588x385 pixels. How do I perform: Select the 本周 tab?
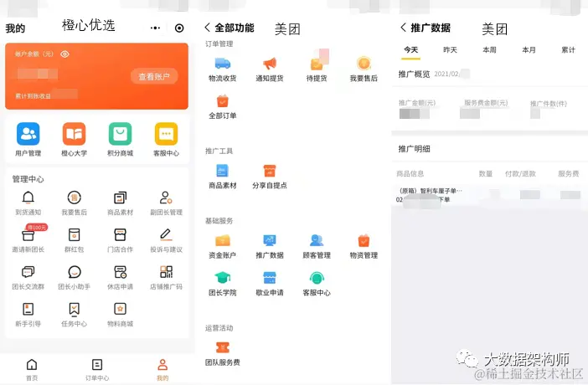click(490, 50)
